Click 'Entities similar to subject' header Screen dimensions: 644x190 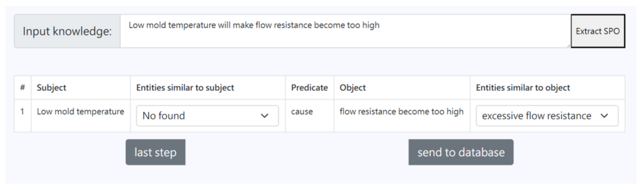point(185,88)
